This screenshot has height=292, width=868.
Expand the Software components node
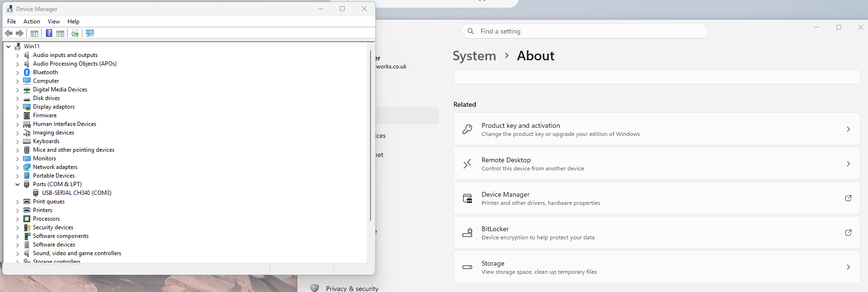coord(18,236)
